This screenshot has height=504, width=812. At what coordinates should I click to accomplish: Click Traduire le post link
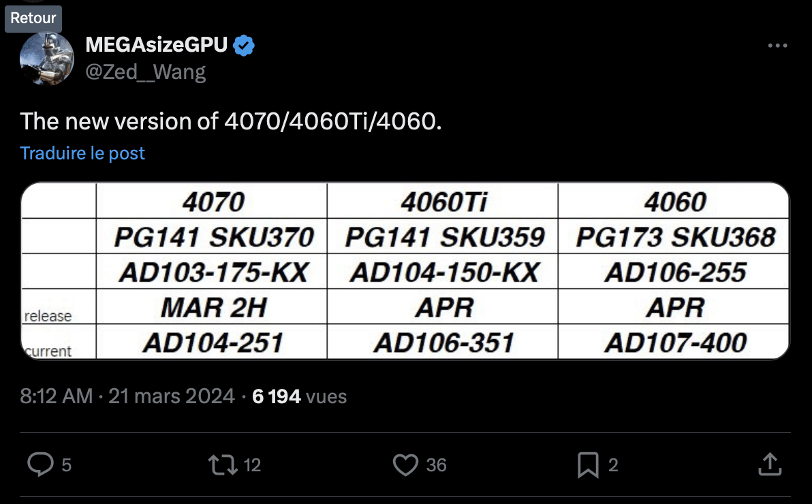pos(82,153)
